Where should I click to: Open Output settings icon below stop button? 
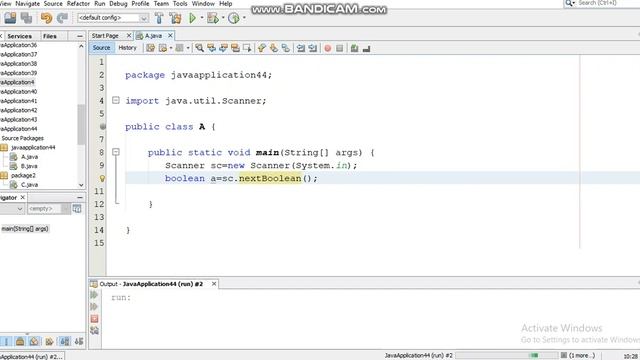tap(94, 330)
